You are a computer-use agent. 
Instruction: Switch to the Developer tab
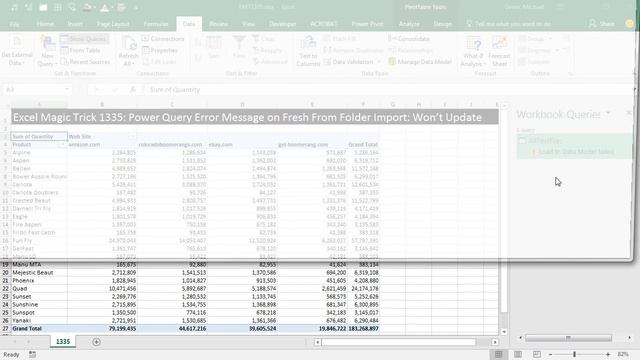coord(282,24)
